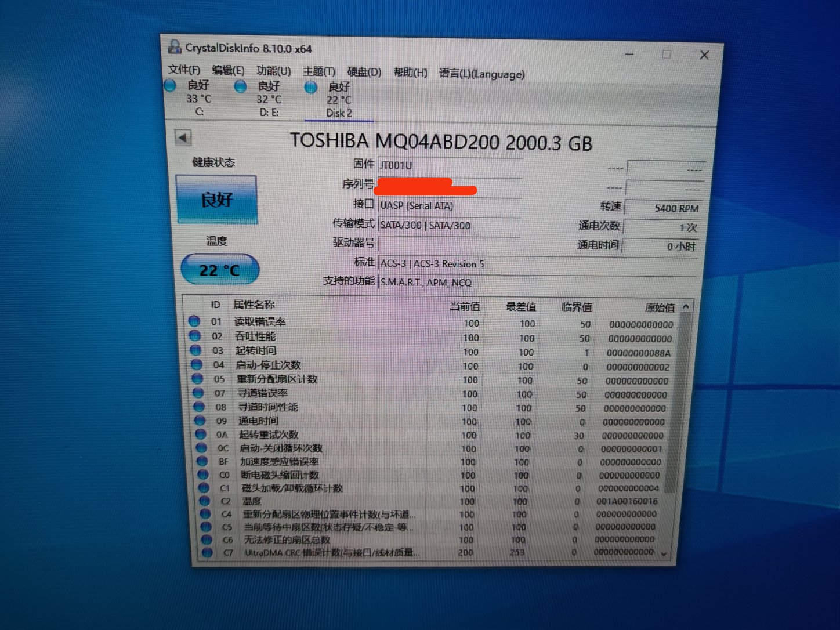840x630 pixels.
Task: Click the 良好 health status button
Action: (x=216, y=200)
